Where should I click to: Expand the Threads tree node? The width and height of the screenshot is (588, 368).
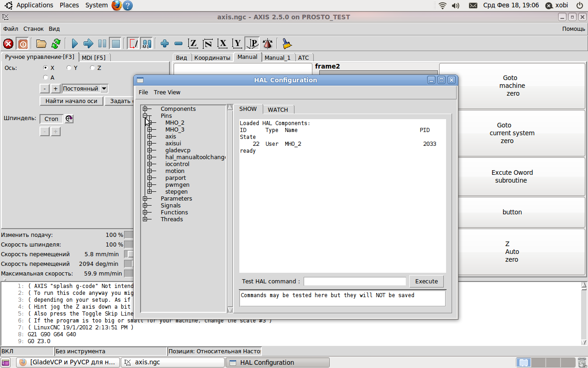145,219
